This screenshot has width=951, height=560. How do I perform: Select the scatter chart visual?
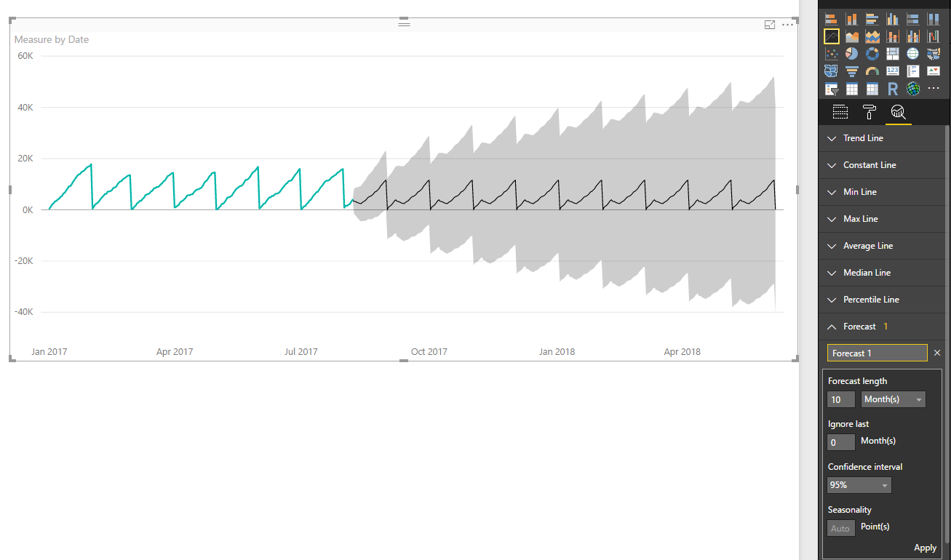831,54
